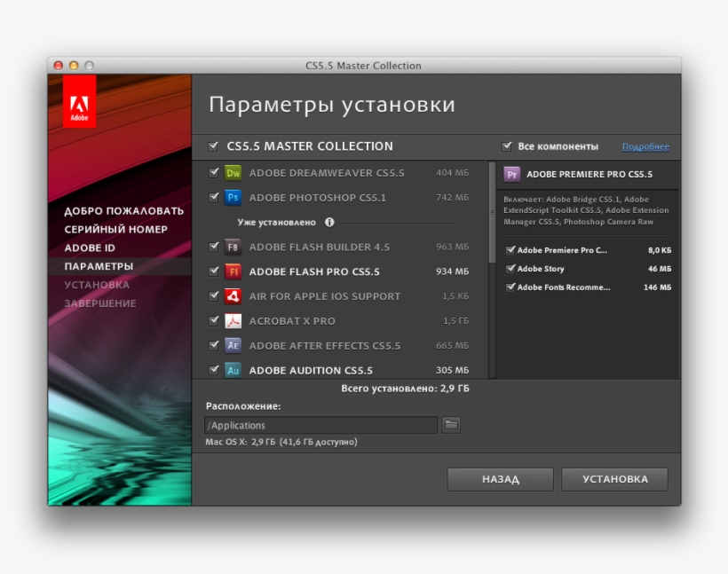Click the /Applications location field

point(320,425)
